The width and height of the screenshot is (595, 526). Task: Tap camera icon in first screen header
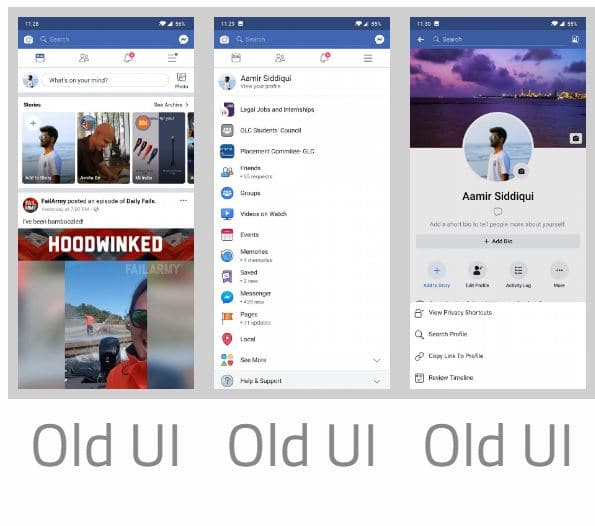pos(28,39)
